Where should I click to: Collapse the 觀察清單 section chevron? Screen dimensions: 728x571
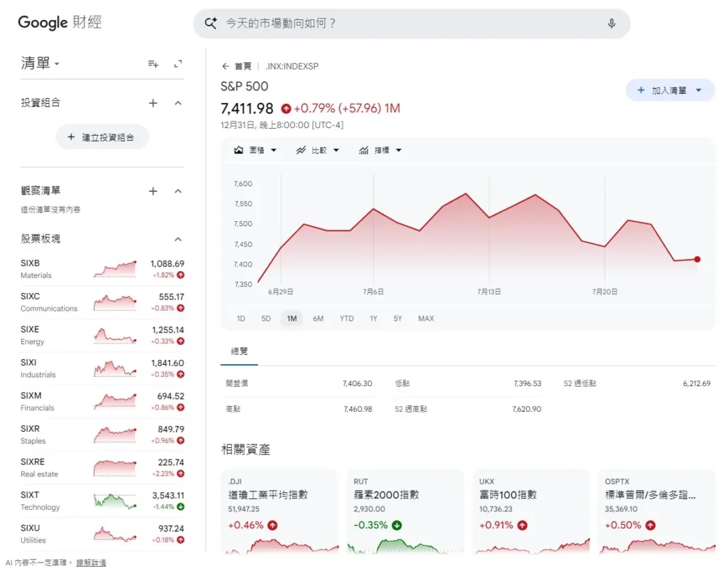[x=178, y=191]
